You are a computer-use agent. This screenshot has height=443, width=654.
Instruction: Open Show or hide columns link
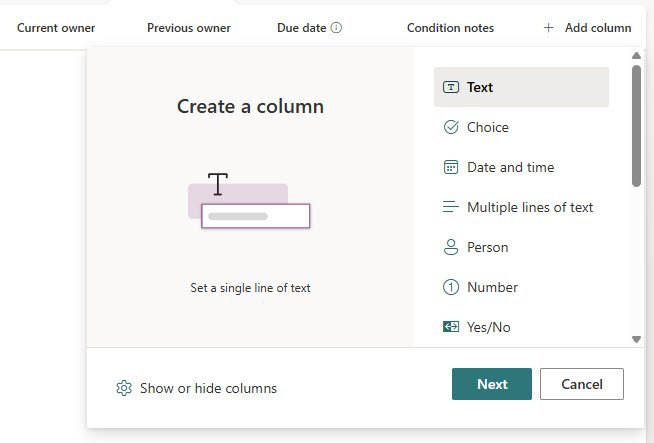click(x=208, y=388)
